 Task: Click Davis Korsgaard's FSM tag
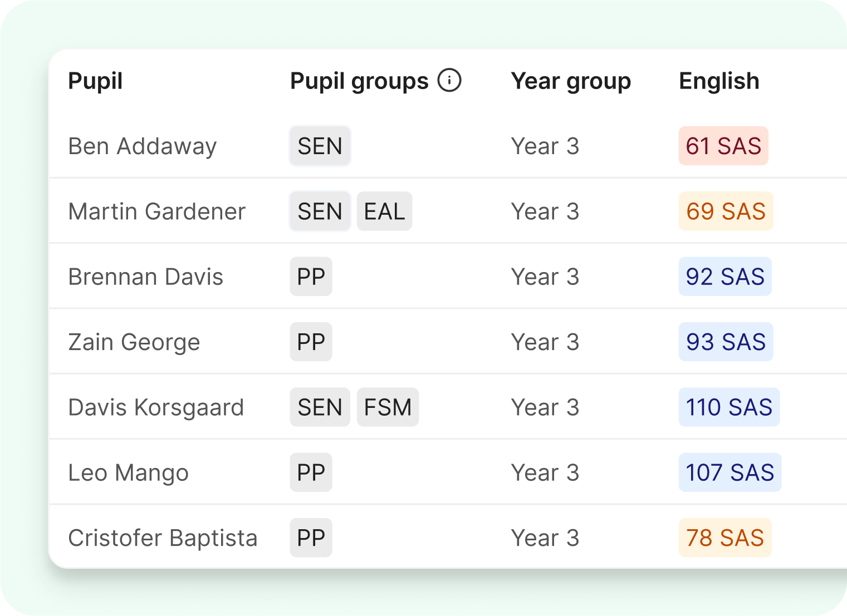(388, 407)
